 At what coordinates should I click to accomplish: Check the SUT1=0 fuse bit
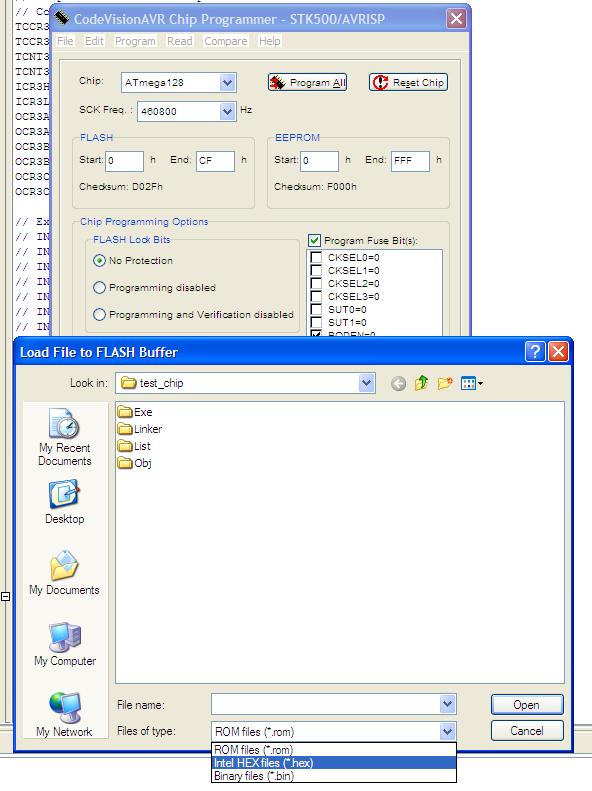pos(316,323)
